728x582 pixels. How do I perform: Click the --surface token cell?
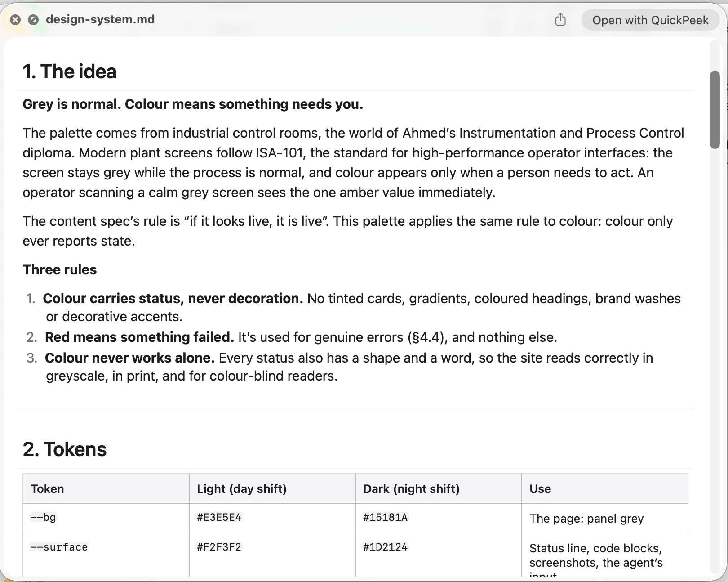tap(106, 555)
